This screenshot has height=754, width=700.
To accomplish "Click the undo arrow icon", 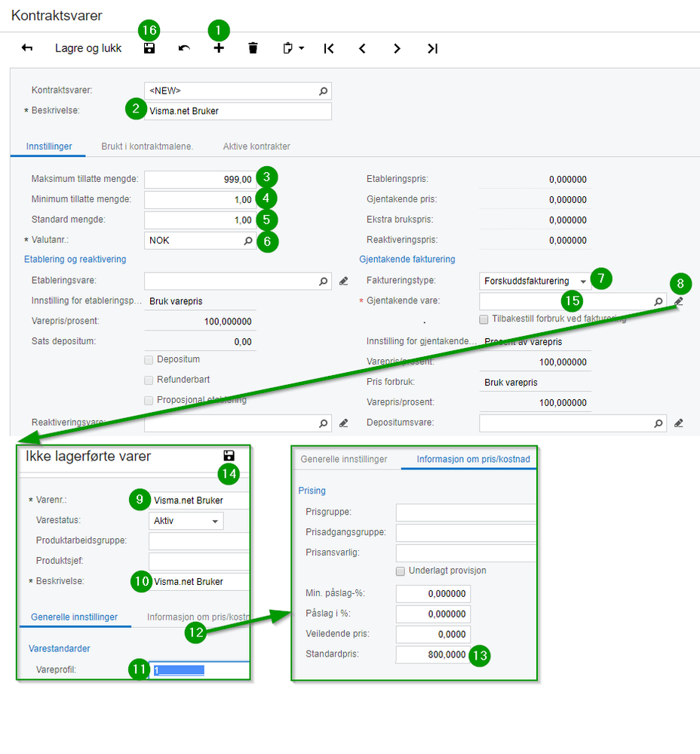I will pos(184,48).
